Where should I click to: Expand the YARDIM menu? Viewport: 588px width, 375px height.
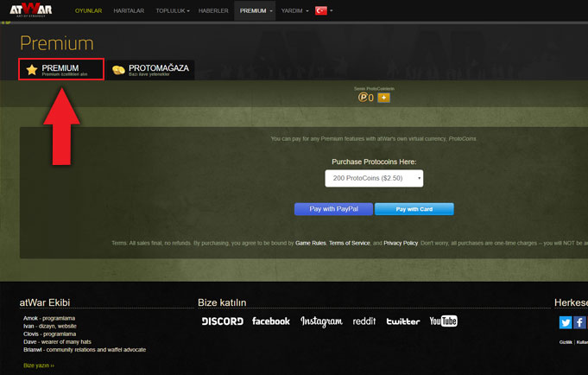(294, 10)
